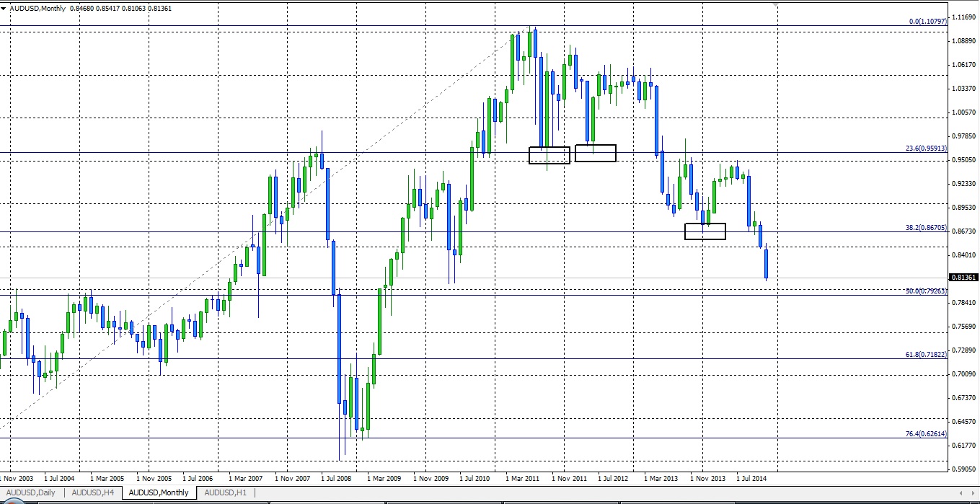Switch to the AUDUSD,H4 chart tab

92,492
